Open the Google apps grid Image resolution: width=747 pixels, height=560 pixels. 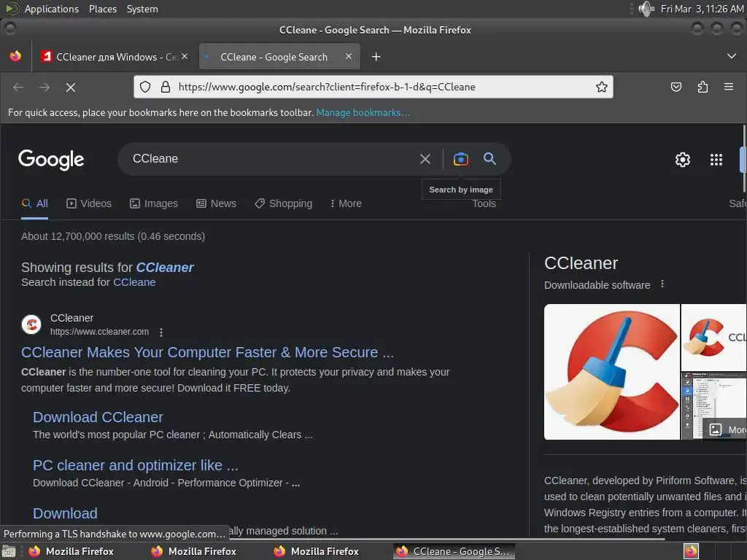point(716,160)
